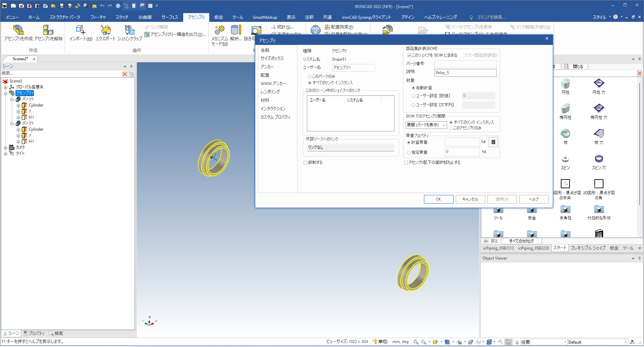Click the アセンブリを作成 icon
This screenshot has height=347, width=644.
coord(18,30)
